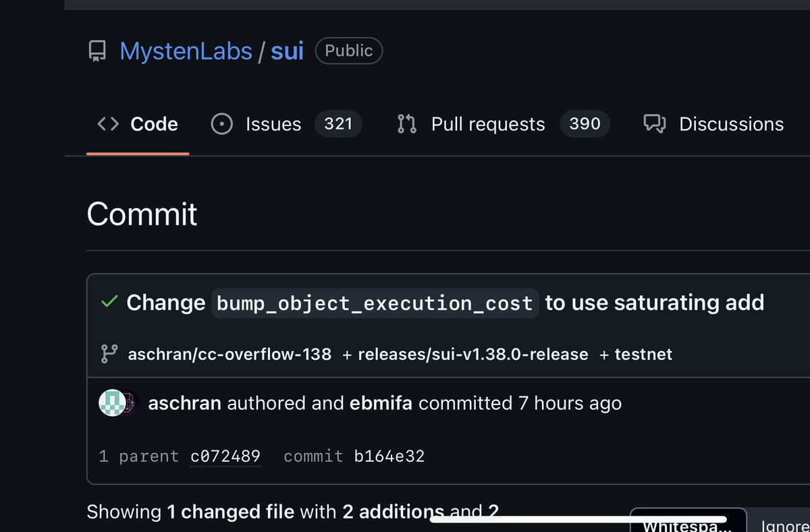Image resolution: width=810 pixels, height=532 pixels.
Task: Select the Code tab
Action: coord(138,124)
